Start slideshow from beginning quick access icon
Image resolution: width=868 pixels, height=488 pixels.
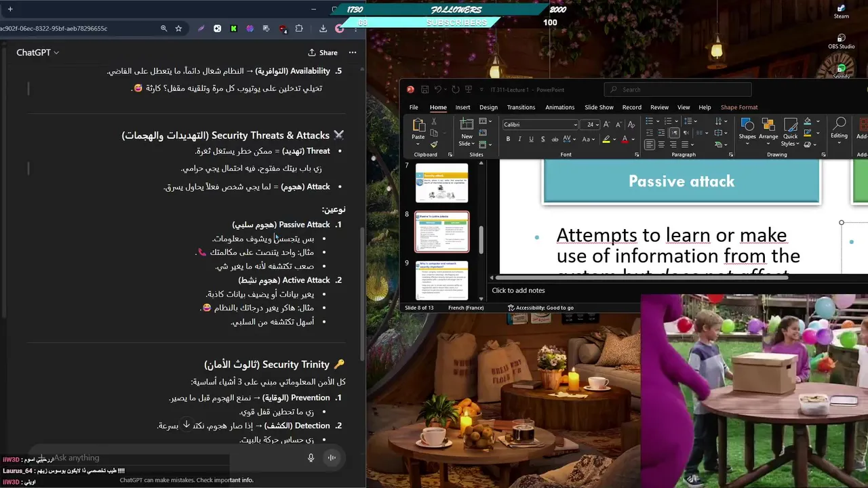(x=467, y=89)
